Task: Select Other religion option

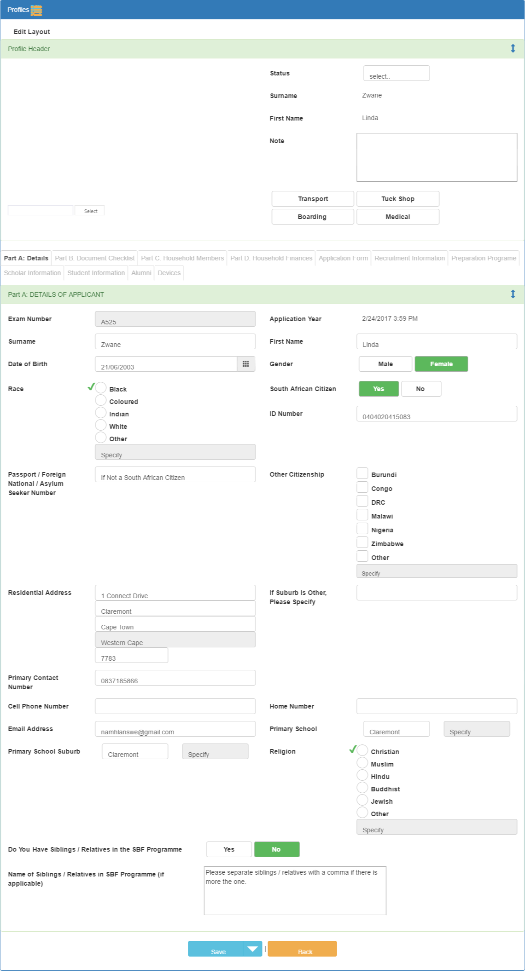Action: pyautogui.click(x=362, y=813)
